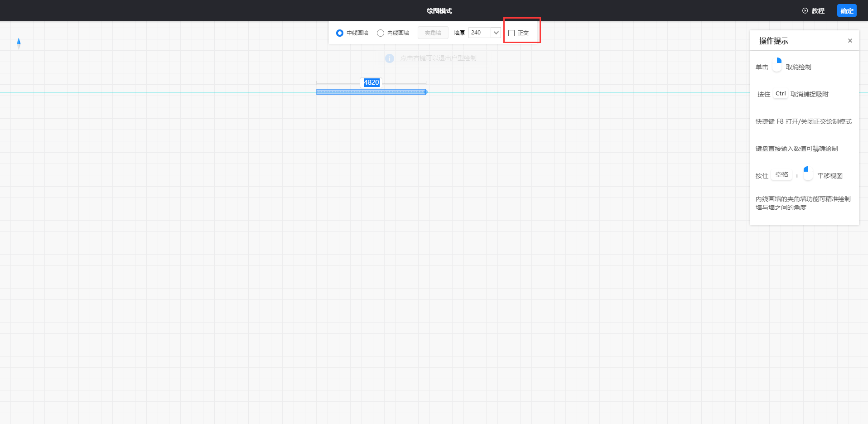Click the 取消绘制 hint text
The width and height of the screenshot is (868, 424).
[798, 67]
